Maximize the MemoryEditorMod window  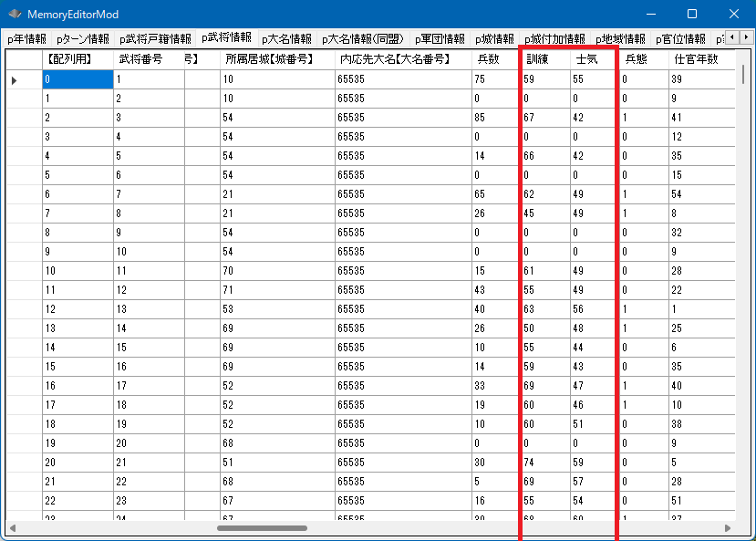click(x=691, y=15)
